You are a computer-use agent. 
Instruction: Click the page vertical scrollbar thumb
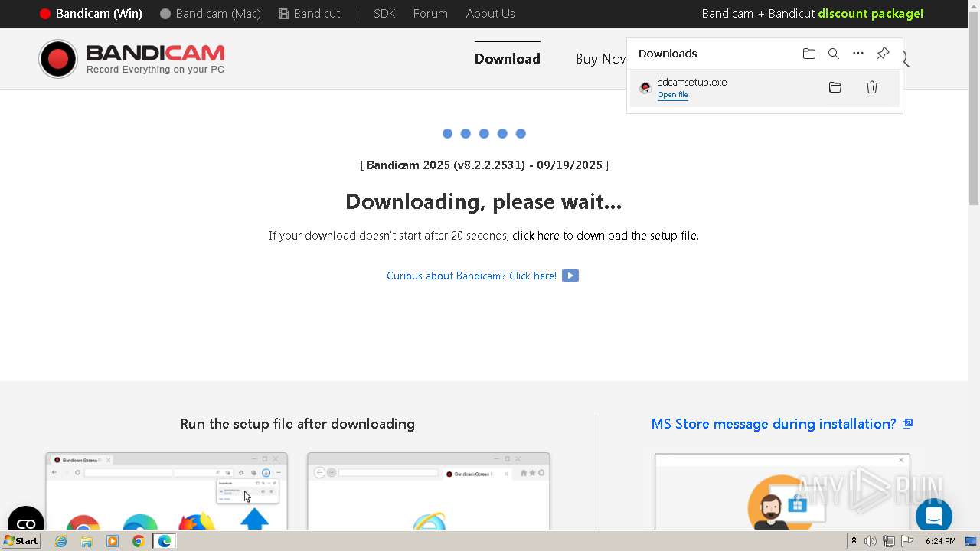974,107
